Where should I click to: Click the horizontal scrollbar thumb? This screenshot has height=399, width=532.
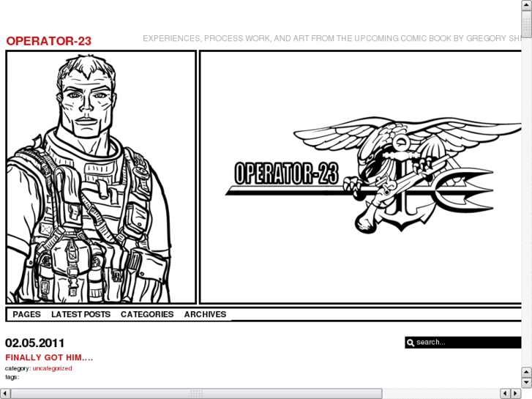click(x=196, y=393)
